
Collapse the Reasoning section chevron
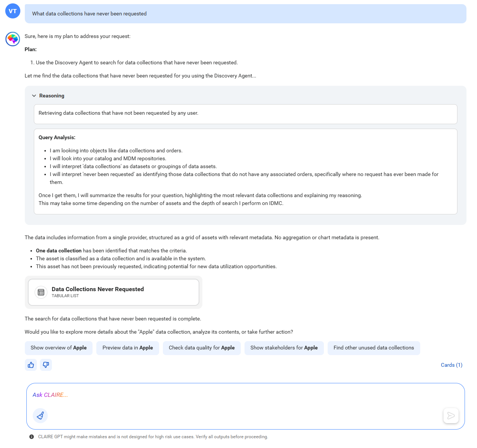tap(34, 96)
